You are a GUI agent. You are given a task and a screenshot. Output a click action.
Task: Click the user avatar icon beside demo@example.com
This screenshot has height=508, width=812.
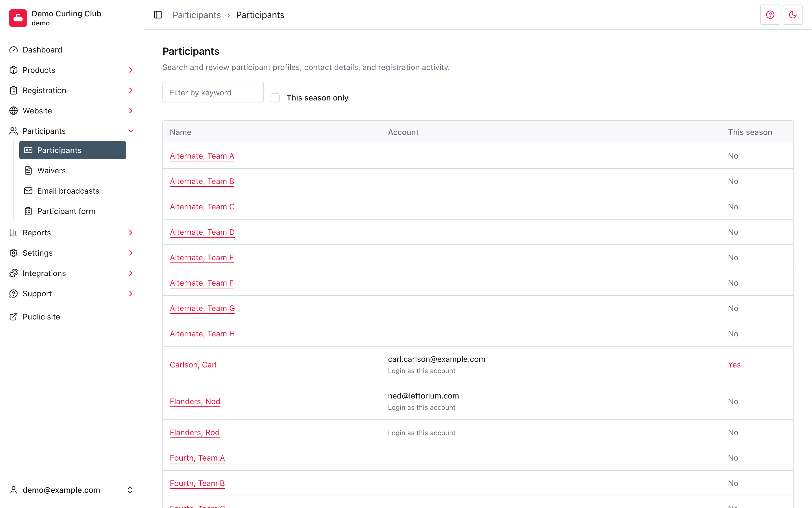(14, 490)
